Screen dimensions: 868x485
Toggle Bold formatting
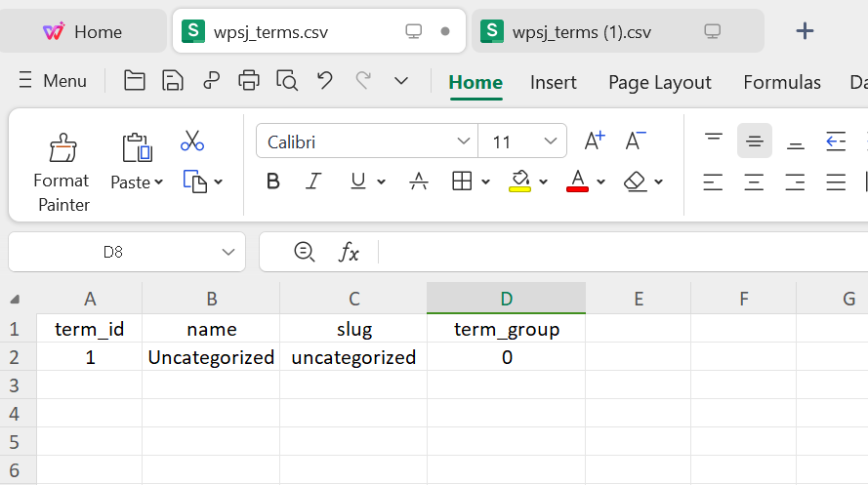273,182
